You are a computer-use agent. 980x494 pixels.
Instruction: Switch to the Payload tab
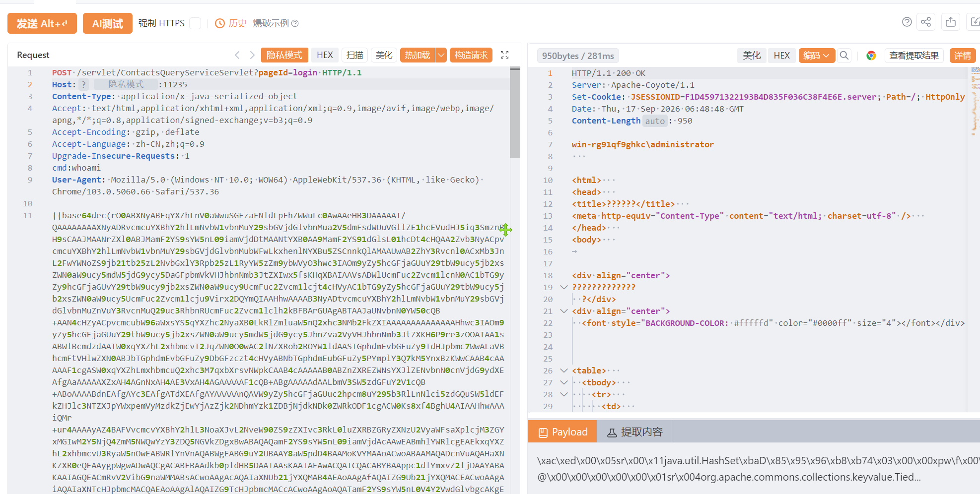point(562,432)
